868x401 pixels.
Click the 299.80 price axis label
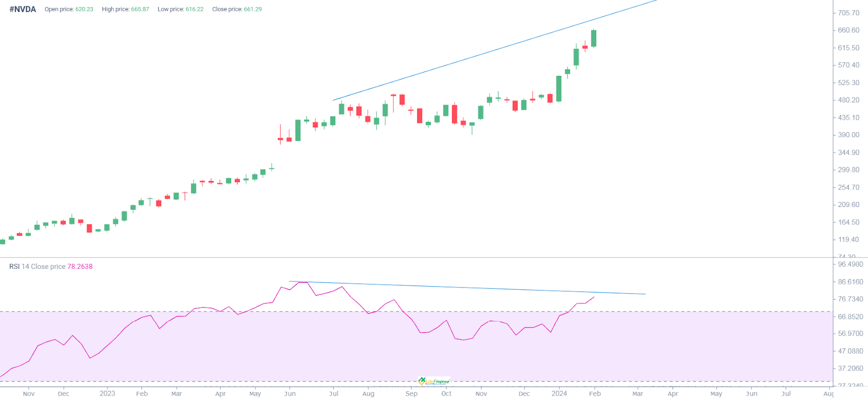(x=848, y=170)
